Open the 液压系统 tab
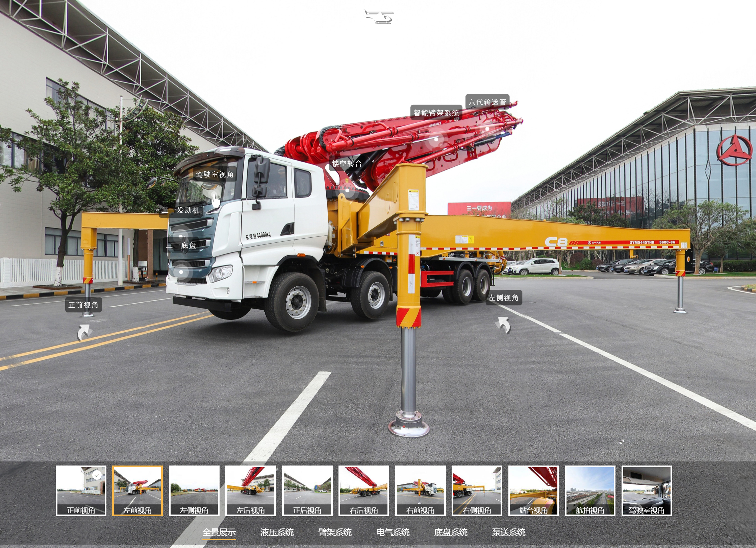Viewport: 756px width, 548px height. coord(277,532)
